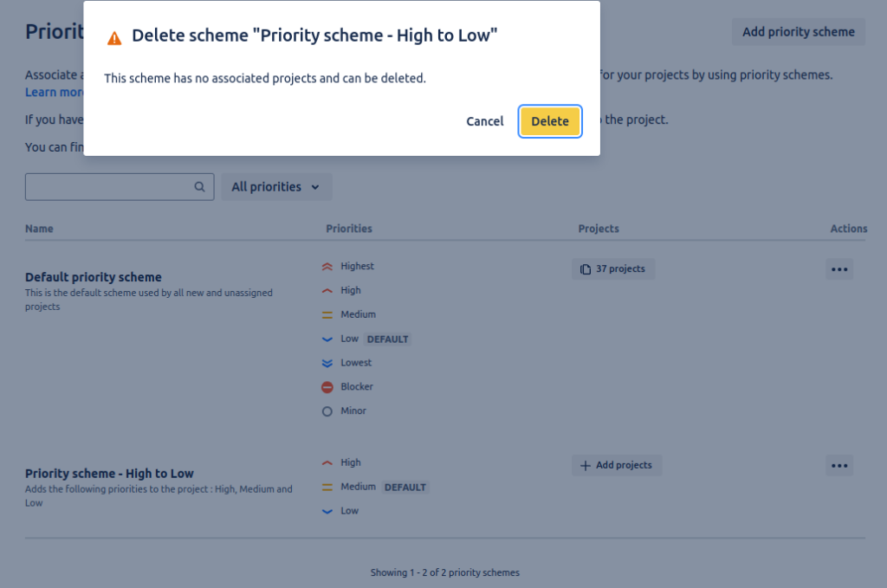Click the Medium icon in Default scheme
887x588 pixels.
pos(327,314)
